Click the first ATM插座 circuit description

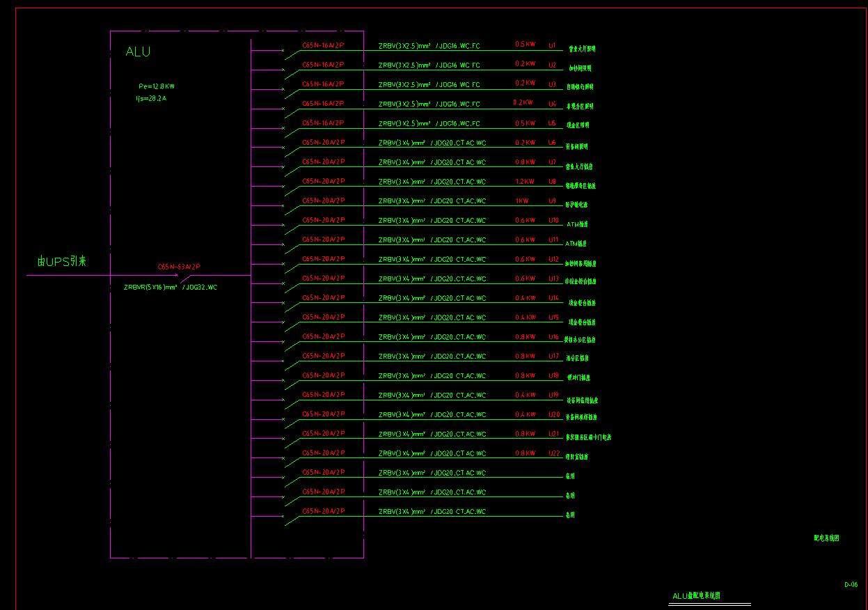point(577,224)
